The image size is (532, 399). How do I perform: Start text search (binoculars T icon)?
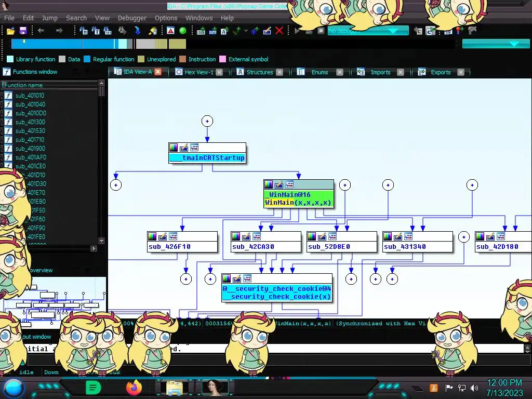click(x=96, y=31)
